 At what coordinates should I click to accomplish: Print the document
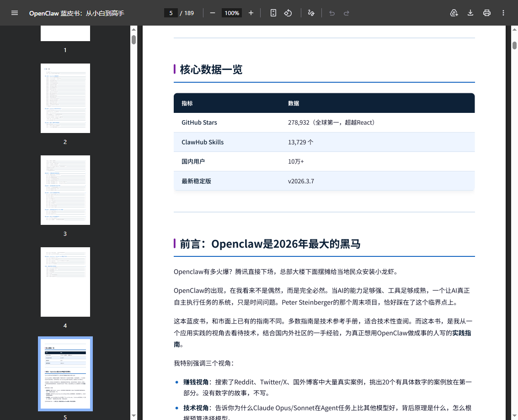point(487,13)
